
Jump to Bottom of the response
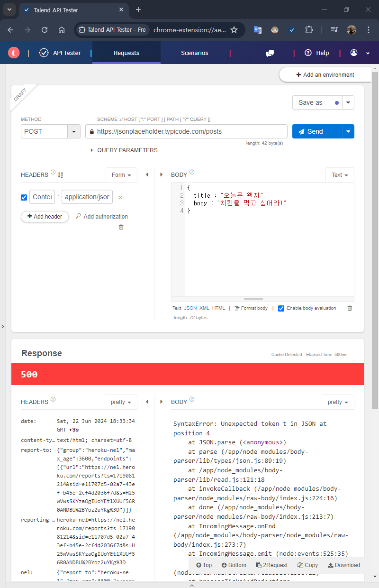pos(234,565)
